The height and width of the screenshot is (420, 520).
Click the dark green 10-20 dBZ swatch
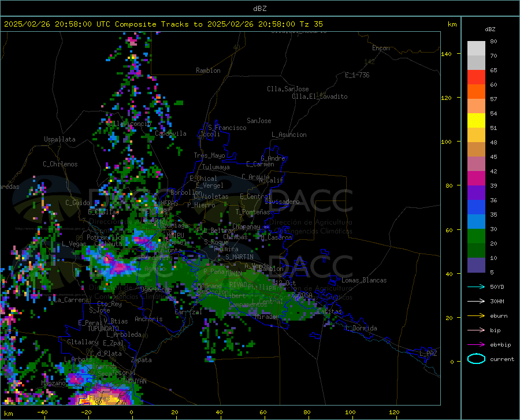476,251
